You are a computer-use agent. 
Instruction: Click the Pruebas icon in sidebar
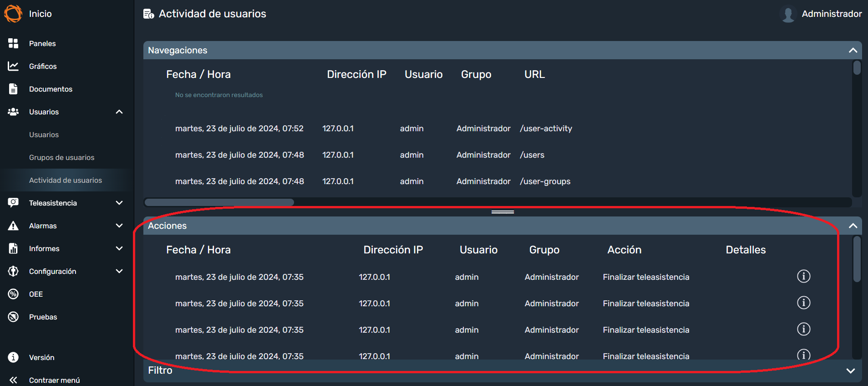(x=13, y=317)
